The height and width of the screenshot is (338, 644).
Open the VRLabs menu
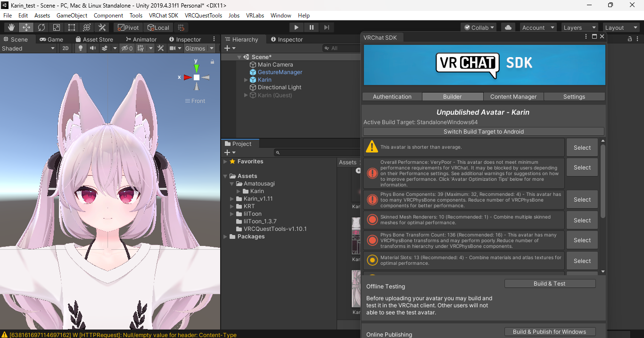tap(255, 15)
